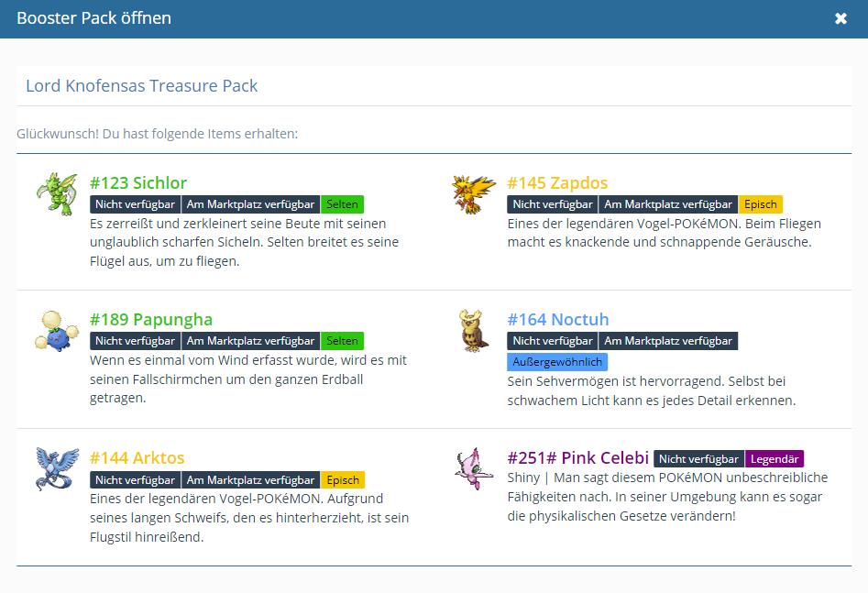Viewport: 868px width, 593px height.
Task: Click the 'Glückwunsch! Du hast folgende Items' text
Action: coord(158,134)
